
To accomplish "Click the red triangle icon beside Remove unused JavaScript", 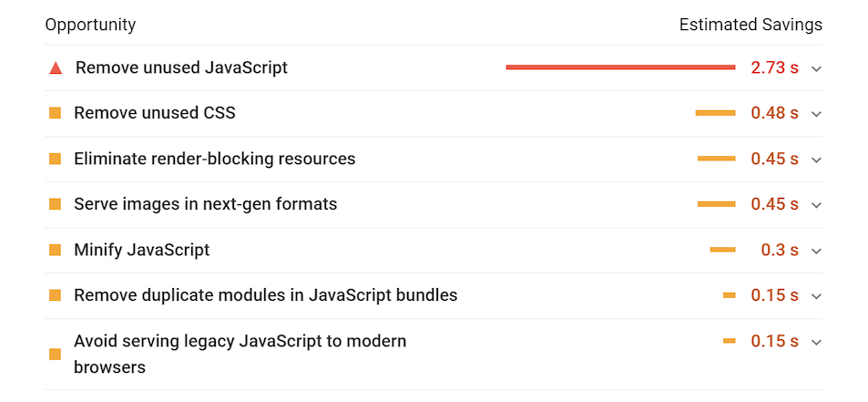I will (x=56, y=67).
